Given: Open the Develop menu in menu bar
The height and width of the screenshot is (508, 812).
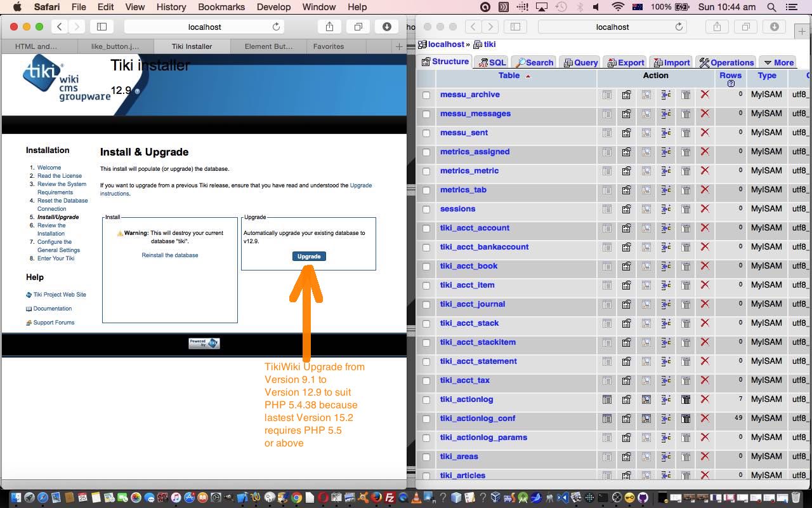Looking at the screenshot, I should tap(273, 7).
